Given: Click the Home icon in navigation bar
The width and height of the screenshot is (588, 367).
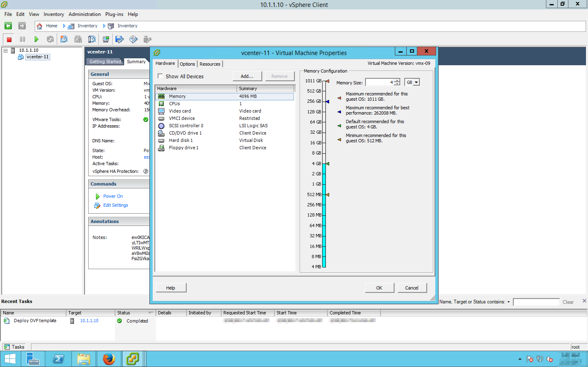Looking at the screenshot, I should 40,26.
